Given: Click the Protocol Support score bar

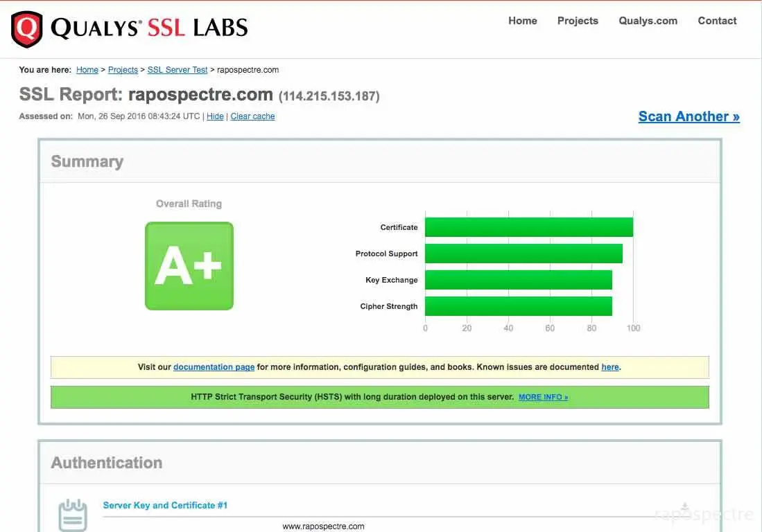Looking at the screenshot, I should click(524, 254).
